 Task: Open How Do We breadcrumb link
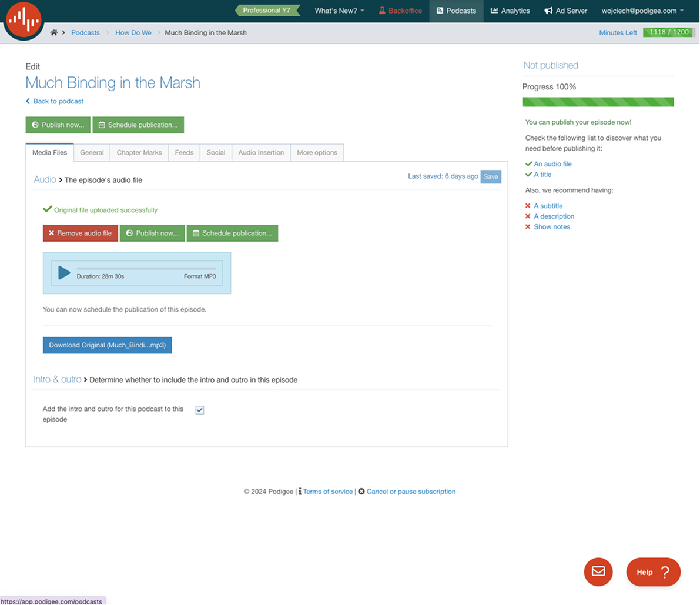133,32
